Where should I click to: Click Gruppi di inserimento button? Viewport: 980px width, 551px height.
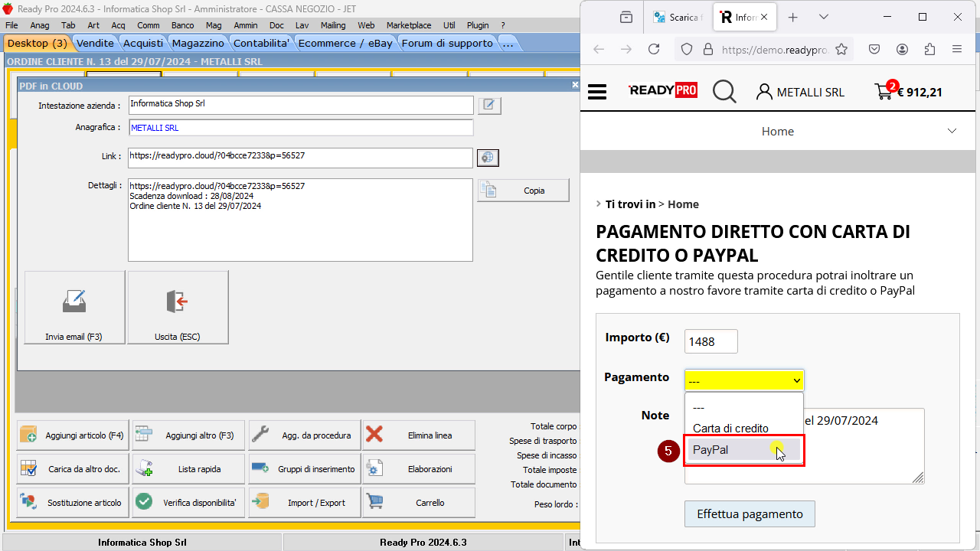point(304,469)
